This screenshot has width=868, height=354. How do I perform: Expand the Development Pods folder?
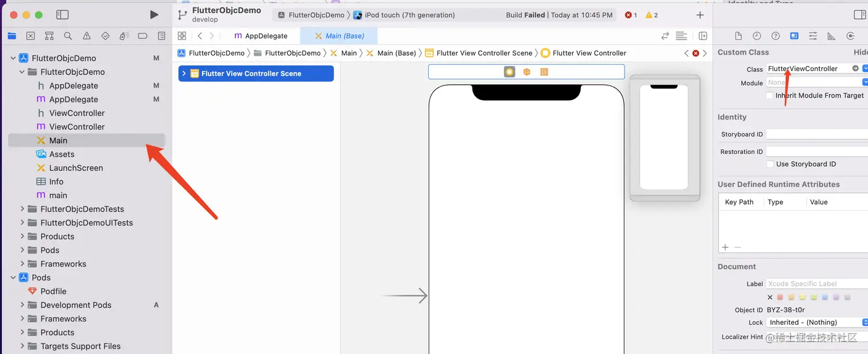coord(22,305)
